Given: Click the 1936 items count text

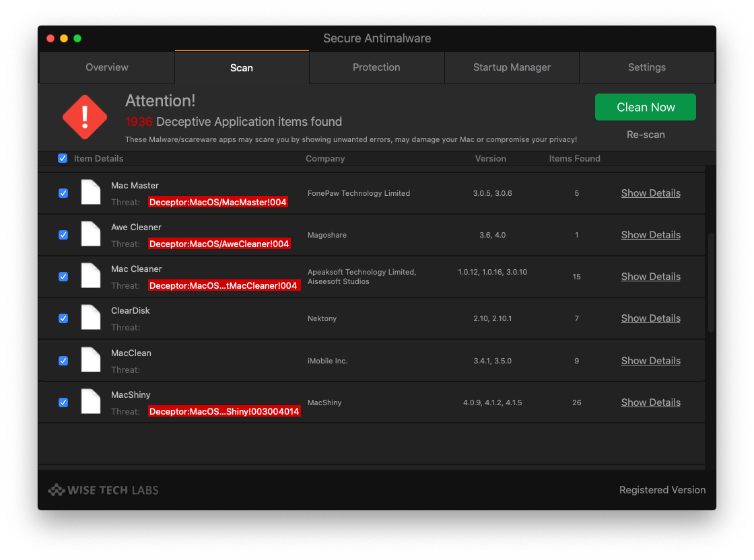Looking at the screenshot, I should pyautogui.click(x=139, y=122).
